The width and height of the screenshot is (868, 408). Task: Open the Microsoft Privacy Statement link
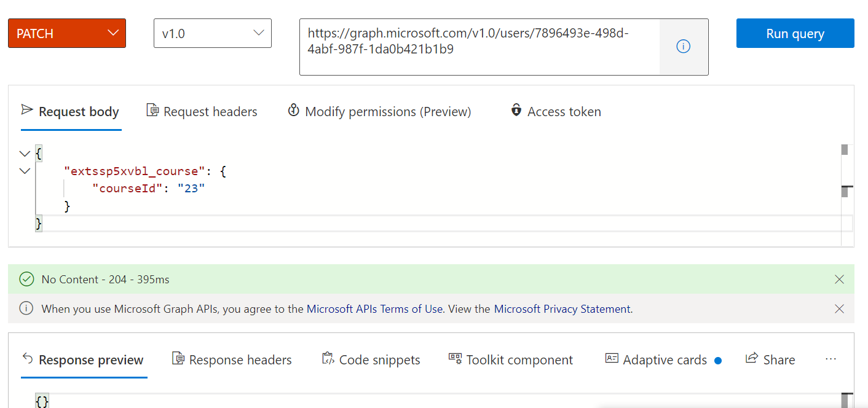(x=561, y=308)
